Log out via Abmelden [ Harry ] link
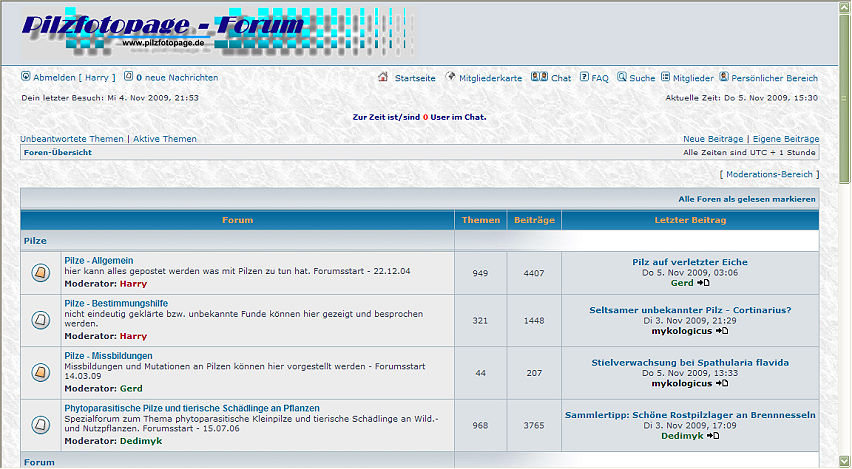The height and width of the screenshot is (469, 852). [74, 78]
